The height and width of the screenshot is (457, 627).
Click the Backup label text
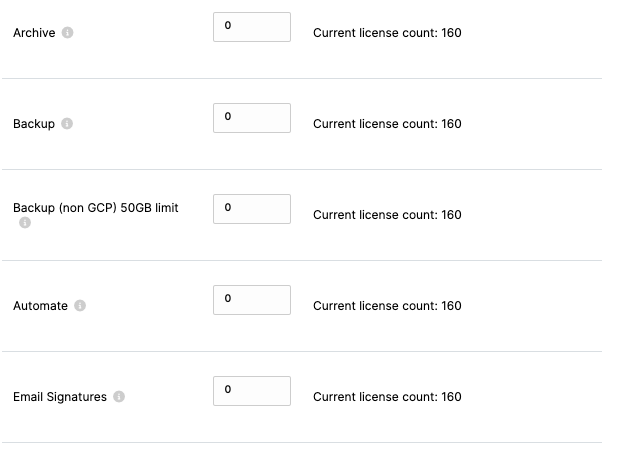[34, 124]
